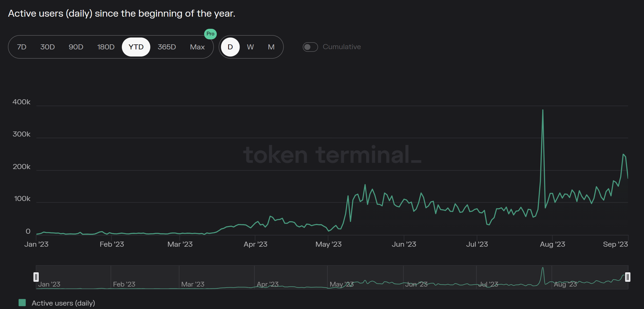Image resolution: width=644 pixels, height=309 pixels.
Task: Enable the Cumulative toggle
Action: pyautogui.click(x=310, y=47)
